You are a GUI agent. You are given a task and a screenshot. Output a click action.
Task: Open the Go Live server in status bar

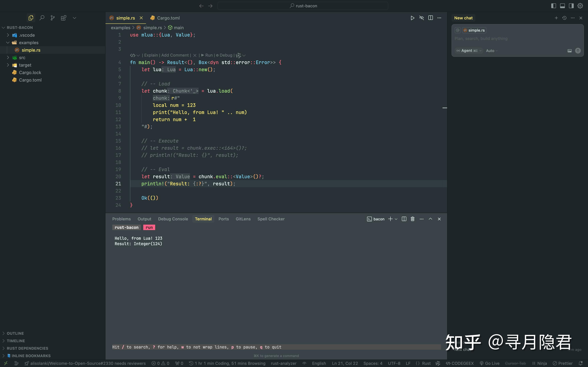pos(491,363)
